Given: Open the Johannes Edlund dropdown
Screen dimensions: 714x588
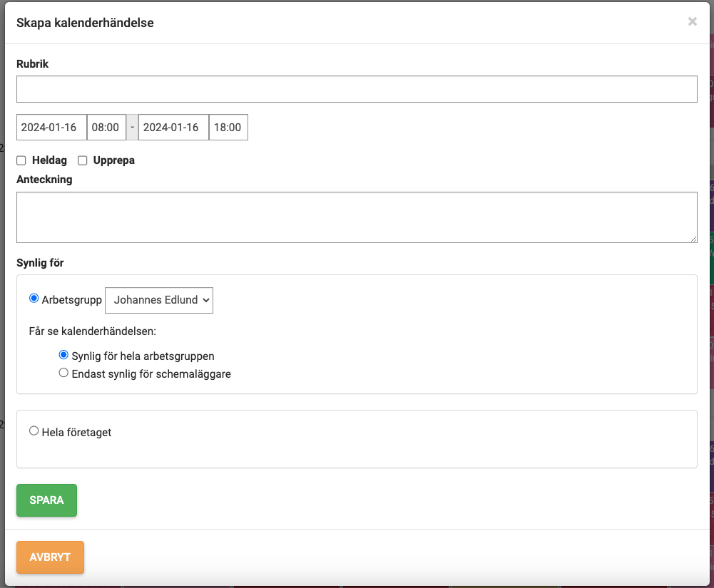Looking at the screenshot, I should [x=159, y=300].
